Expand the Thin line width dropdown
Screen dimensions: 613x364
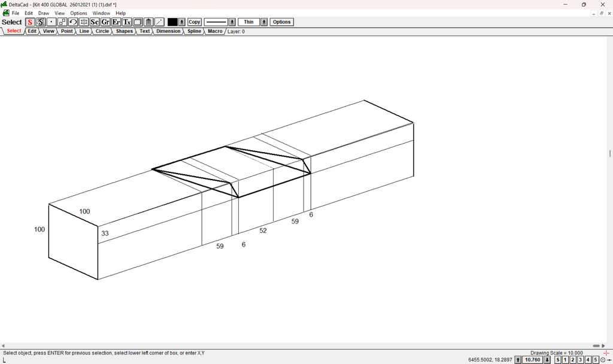(264, 22)
